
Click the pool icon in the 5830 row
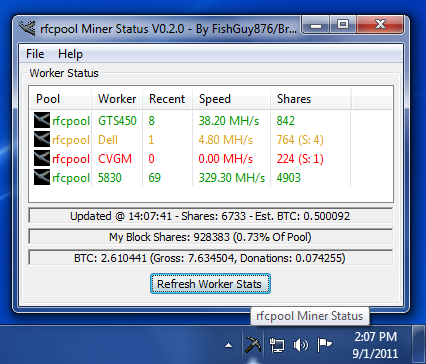click(x=42, y=177)
